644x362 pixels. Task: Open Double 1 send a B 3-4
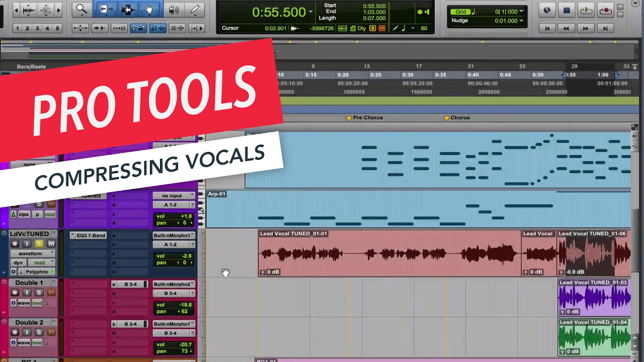pos(130,285)
